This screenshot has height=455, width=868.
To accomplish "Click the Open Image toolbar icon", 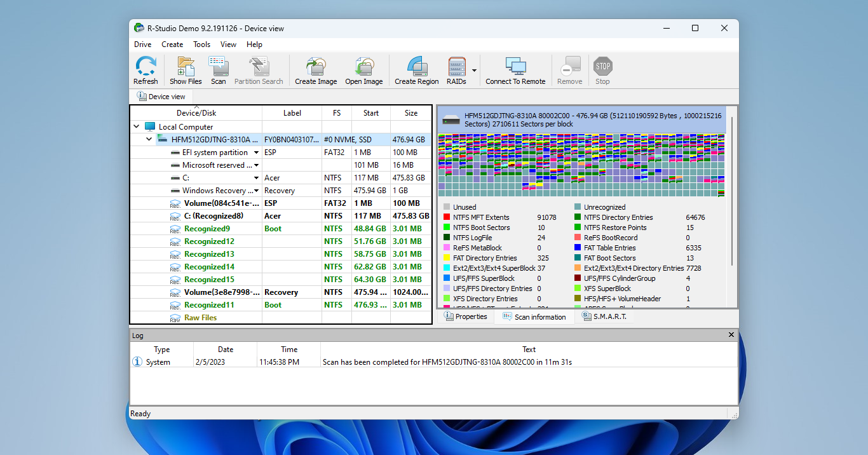I will [x=364, y=71].
